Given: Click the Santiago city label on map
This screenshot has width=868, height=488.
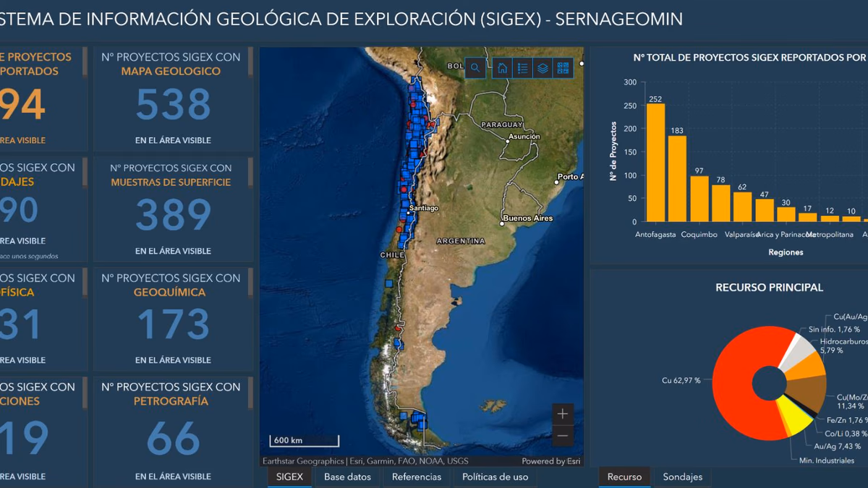Looking at the screenshot, I should tap(423, 208).
